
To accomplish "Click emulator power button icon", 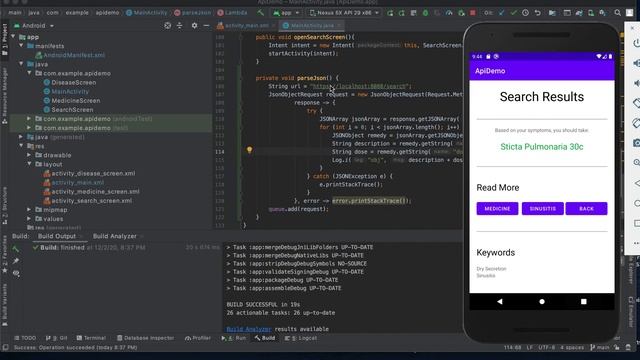I will click(636, 43).
